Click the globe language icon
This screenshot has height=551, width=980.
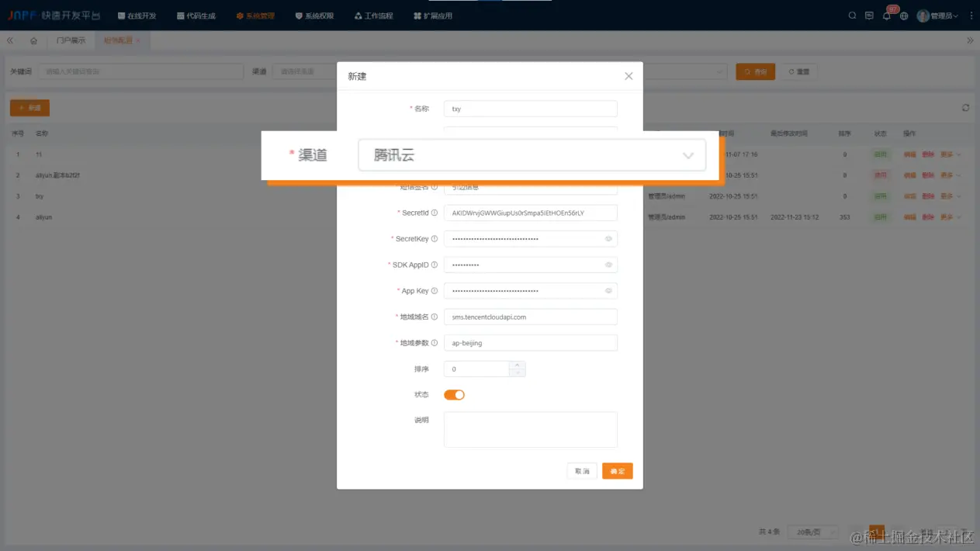(904, 16)
